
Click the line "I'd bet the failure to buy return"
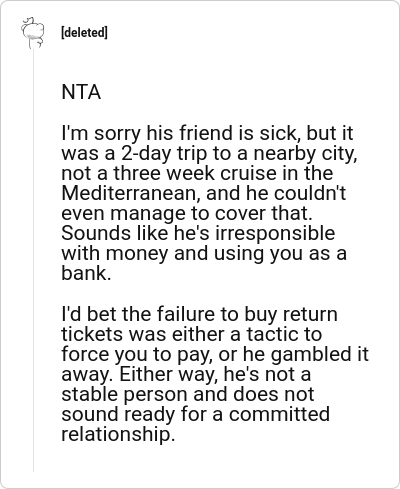(x=199, y=314)
